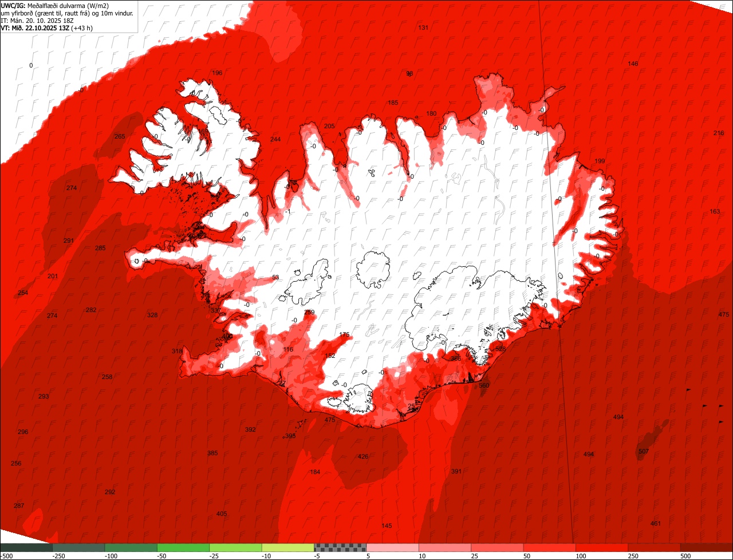Click the subtitle mentioning '10m vindur'
The width and height of the screenshot is (733, 560).
pyautogui.click(x=68, y=13)
